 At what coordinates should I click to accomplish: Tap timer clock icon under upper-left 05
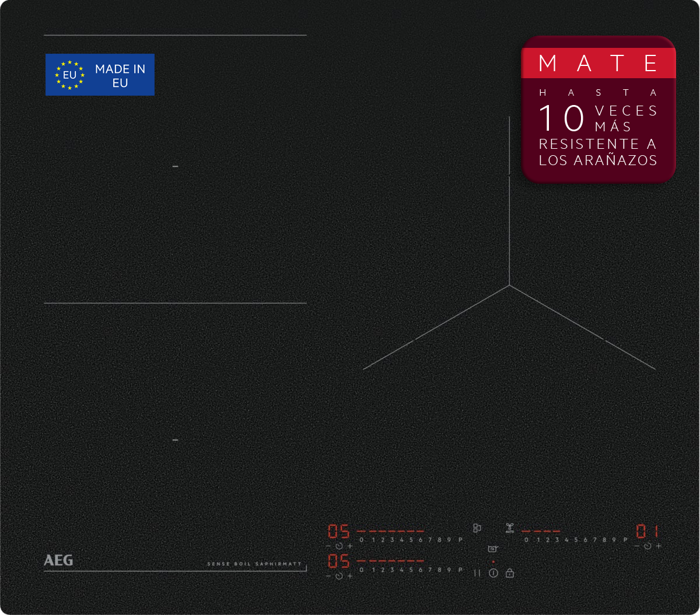[339, 546]
